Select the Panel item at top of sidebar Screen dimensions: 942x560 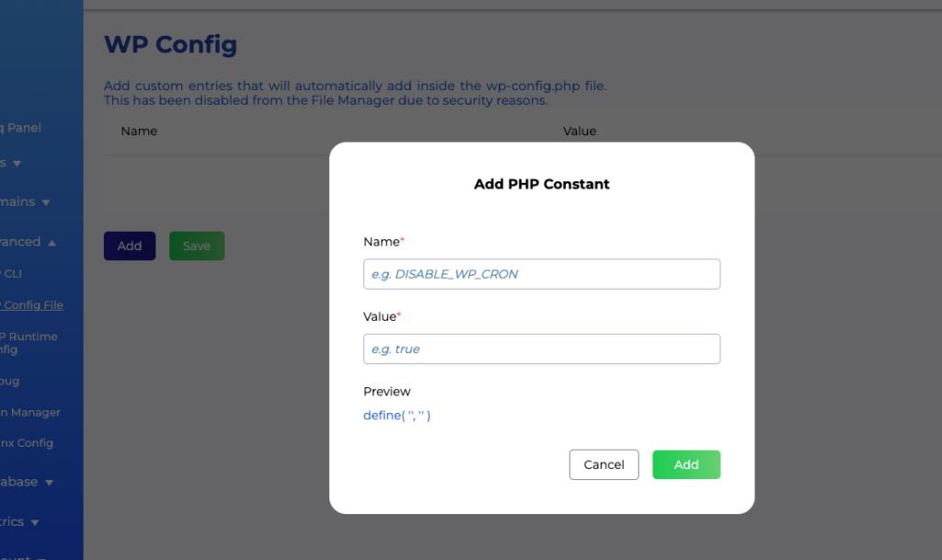(23, 128)
